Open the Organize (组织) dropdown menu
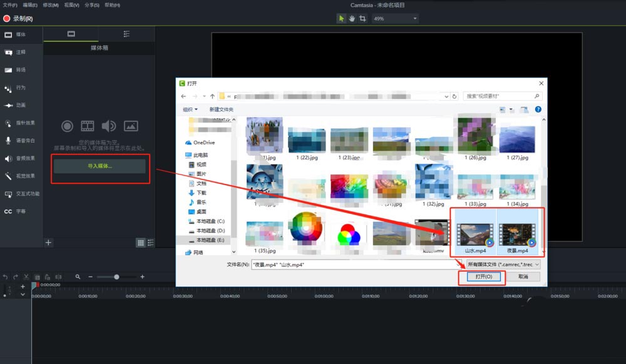Screen dimensions: 626x364 190,109
